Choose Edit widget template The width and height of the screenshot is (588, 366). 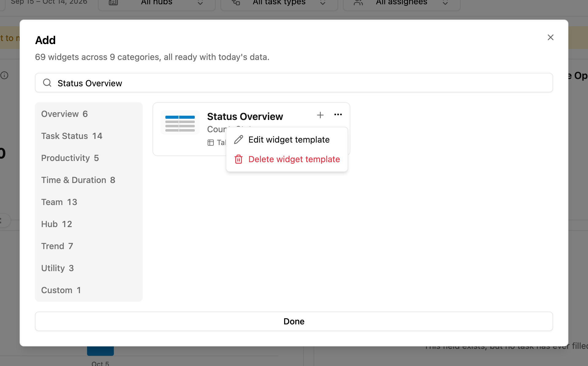pos(287,140)
